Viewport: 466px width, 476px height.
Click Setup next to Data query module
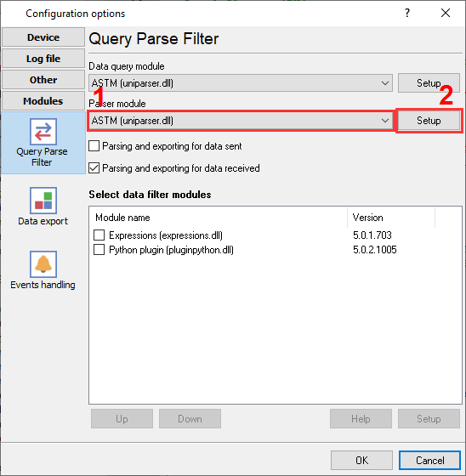click(x=429, y=83)
